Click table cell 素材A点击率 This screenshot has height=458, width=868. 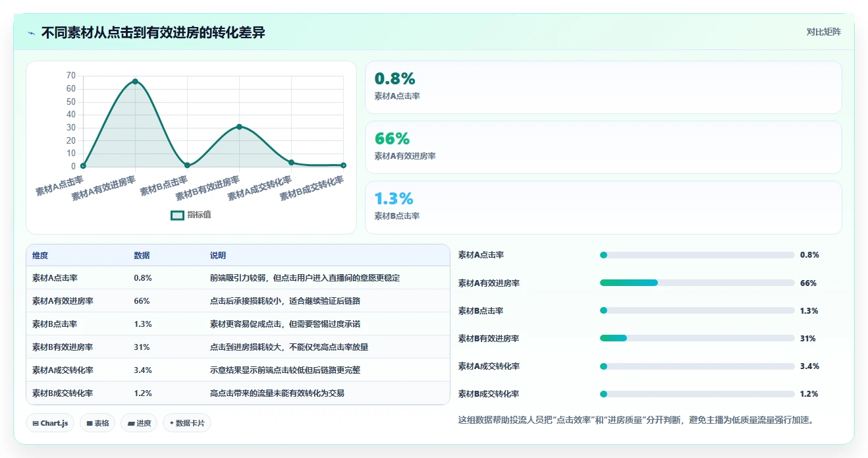click(55, 278)
